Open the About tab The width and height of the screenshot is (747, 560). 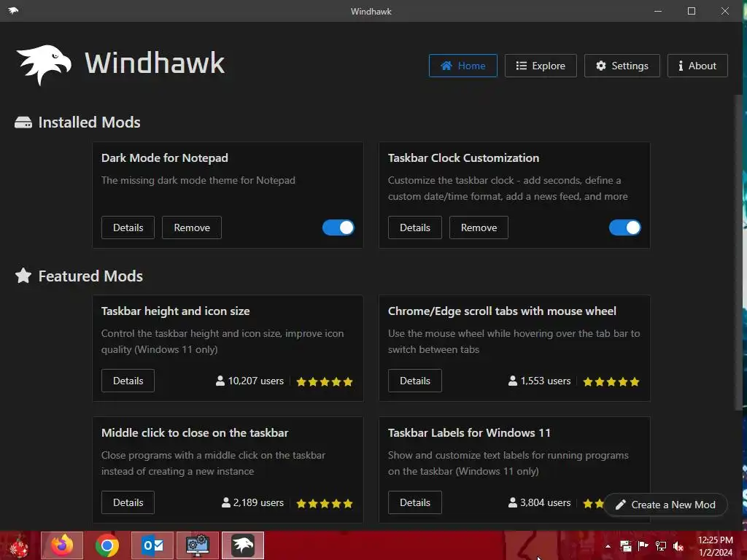697,66
